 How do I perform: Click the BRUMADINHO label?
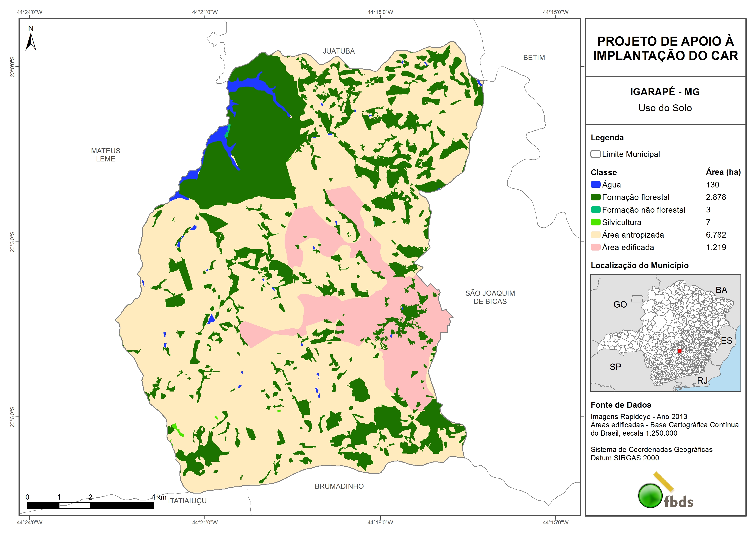pyautogui.click(x=339, y=486)
